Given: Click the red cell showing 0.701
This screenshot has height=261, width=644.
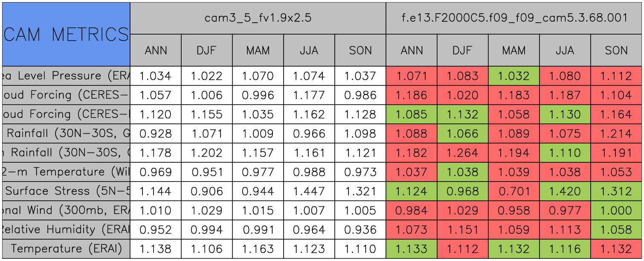Looking at the screenshot, I should (514, 191).
